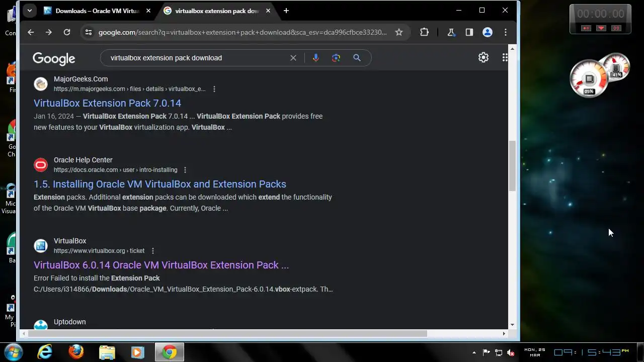Open Chrome Labs flask icon
The height and width of the screenshot is (362, 644).
(x=451, y=32)
